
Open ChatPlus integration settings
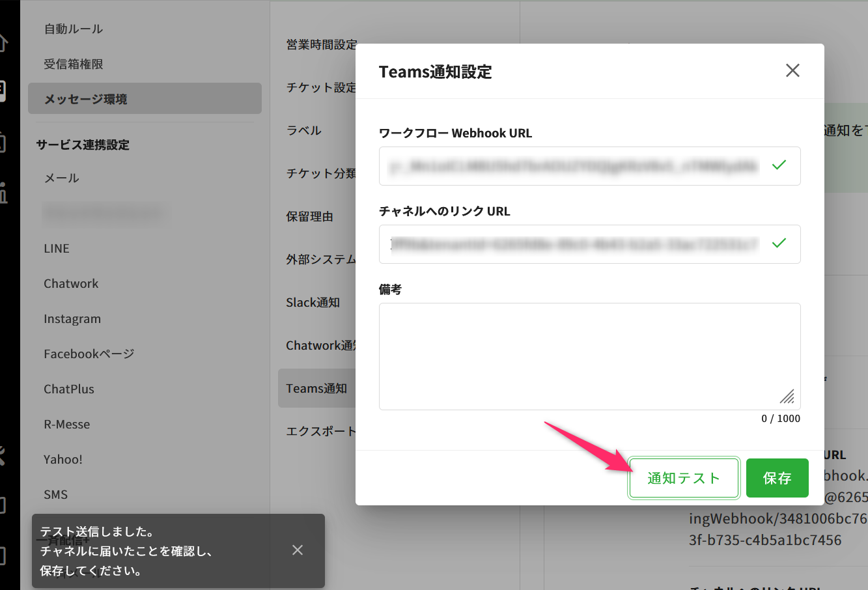click(x=69, y=389)
